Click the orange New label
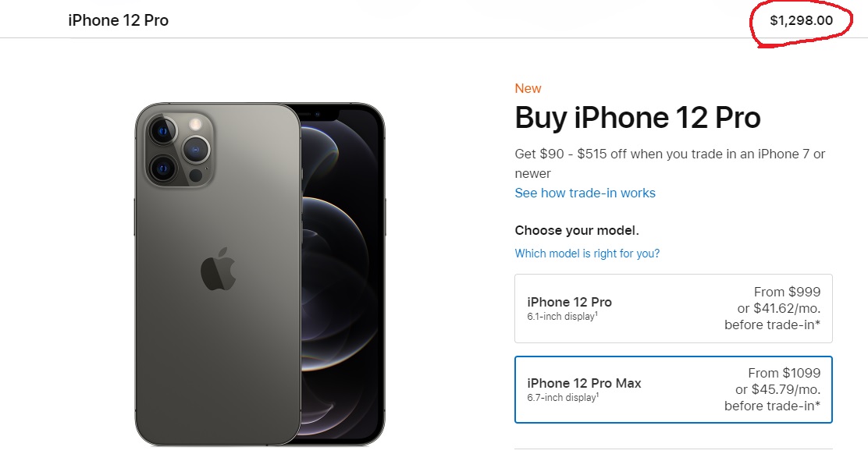Image resolution: width=868 pixels, height=454 pixels. tap(528, 88)
